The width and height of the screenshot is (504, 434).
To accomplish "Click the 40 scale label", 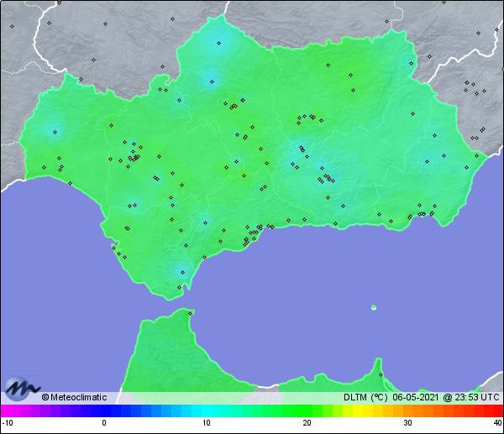I will [x=498, y=423].
